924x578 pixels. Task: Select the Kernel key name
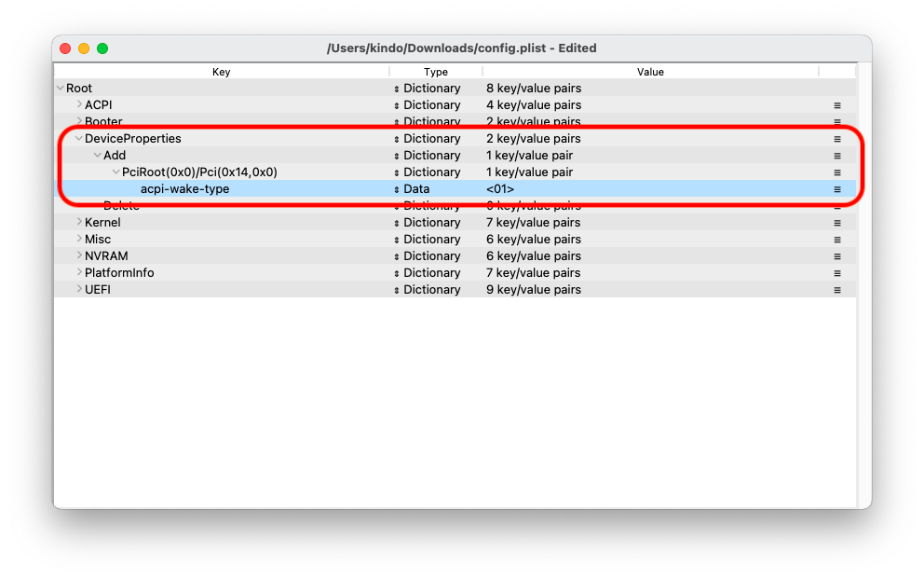point(102,223)
